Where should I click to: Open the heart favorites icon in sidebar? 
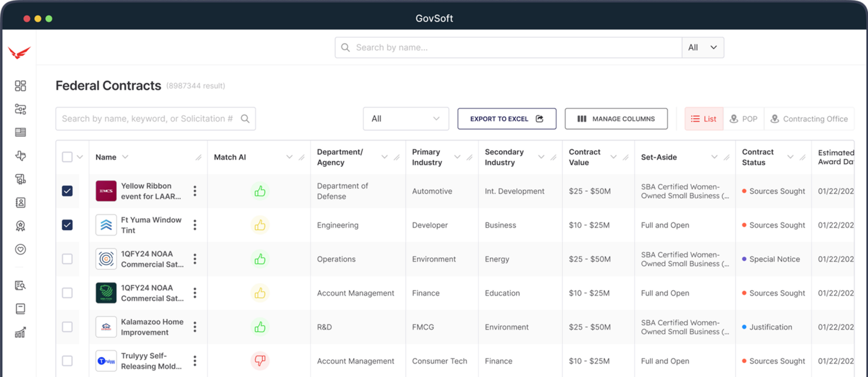click(x=20, y=249)
